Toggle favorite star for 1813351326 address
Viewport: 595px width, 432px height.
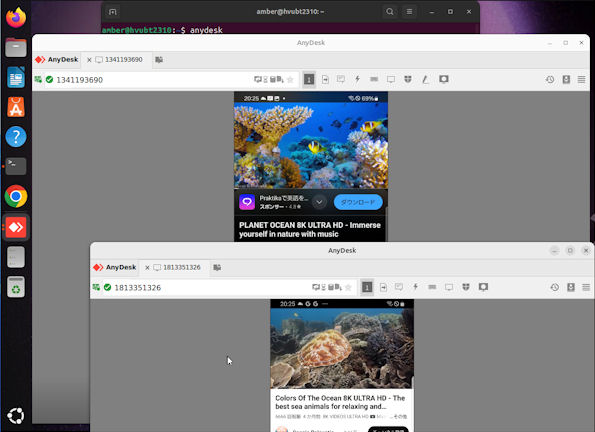(x=348, y=287)
